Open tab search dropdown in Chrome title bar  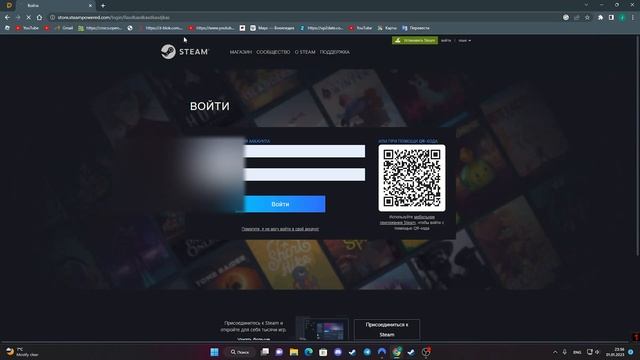point(586,5)
